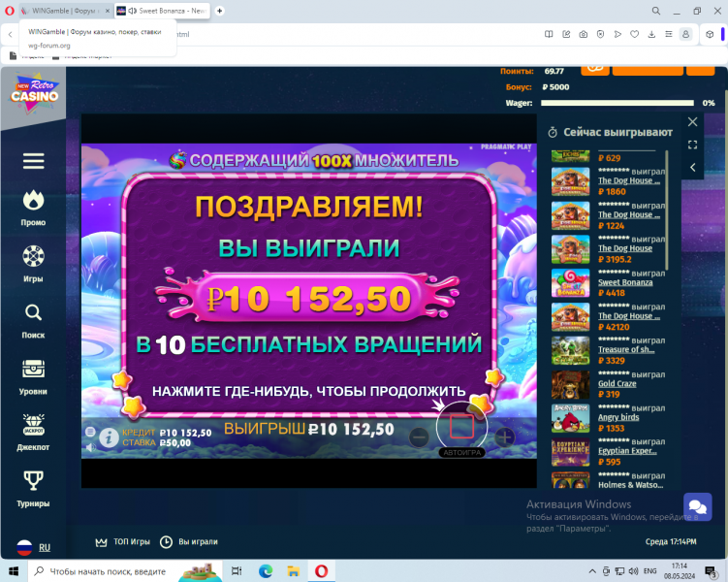The height and width of the screenshot is (582, 728).
Task: Open the Windows notification center
Action: pos(711,571)
